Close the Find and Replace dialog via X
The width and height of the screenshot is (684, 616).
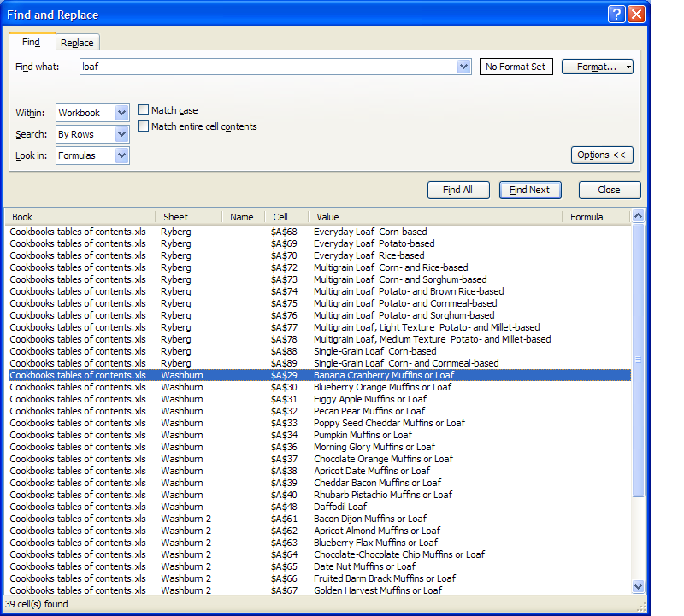coord(636,15)
